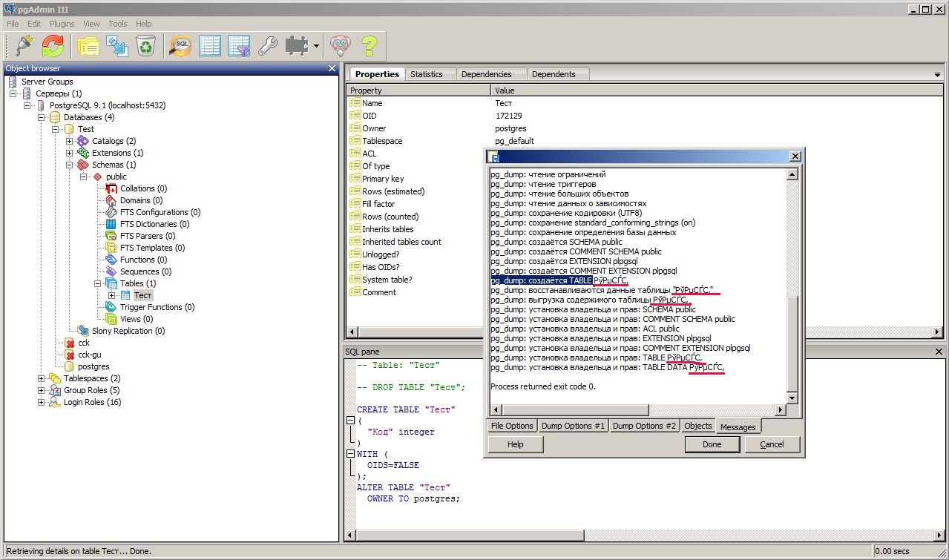The image size is (949, 560).
Task: Click the yellow help question mark icon
Action: pyautogui.click(x=369, y=46)
